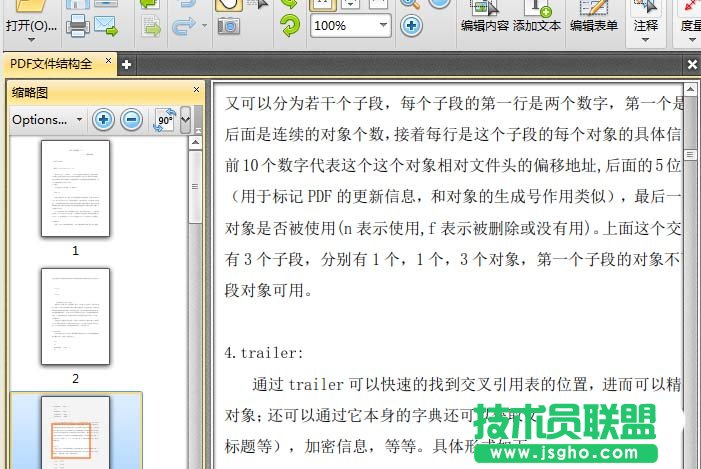
Task: Click the document scrollbar up arrow
Action: [690, 88]
